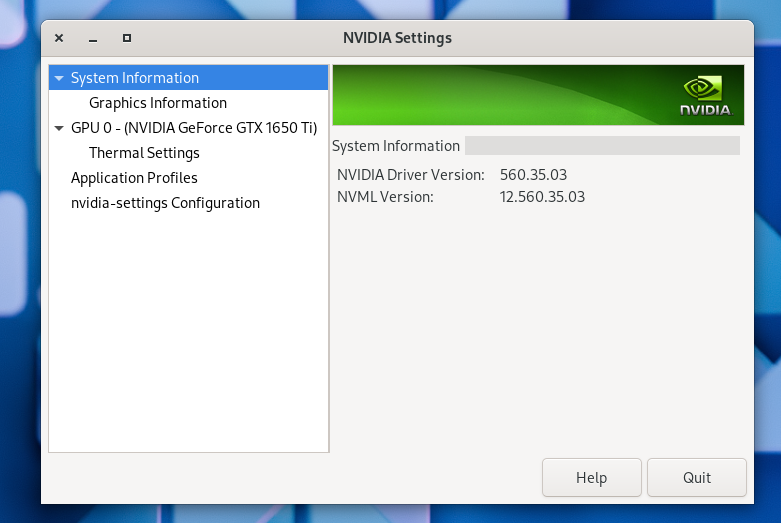Collapse the System Information tree arrow
This screenshot has height=523, width=781.
tap(59, 78)
